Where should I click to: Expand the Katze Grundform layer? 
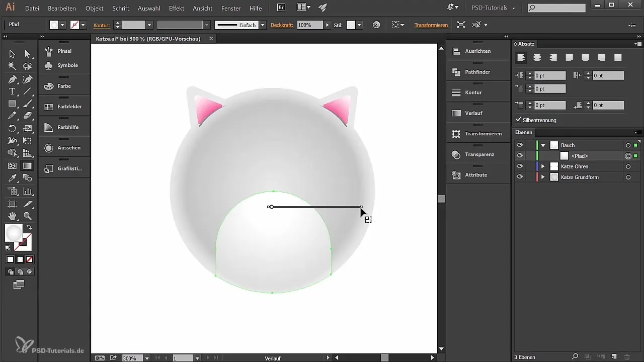tap(543, 177)
